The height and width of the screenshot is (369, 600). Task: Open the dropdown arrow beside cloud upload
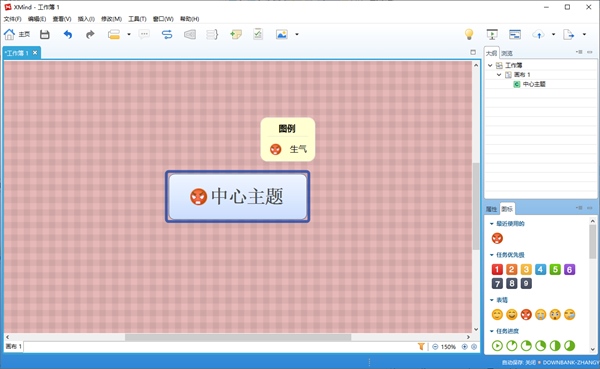pos(553,34)
